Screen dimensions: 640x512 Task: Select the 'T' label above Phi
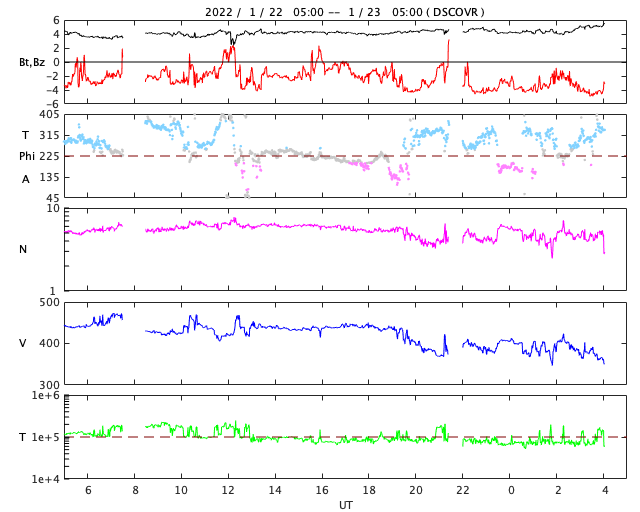(25, 135)
